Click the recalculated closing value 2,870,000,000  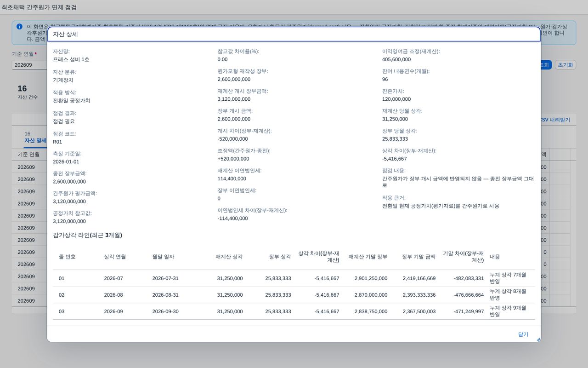pos(371,295)
